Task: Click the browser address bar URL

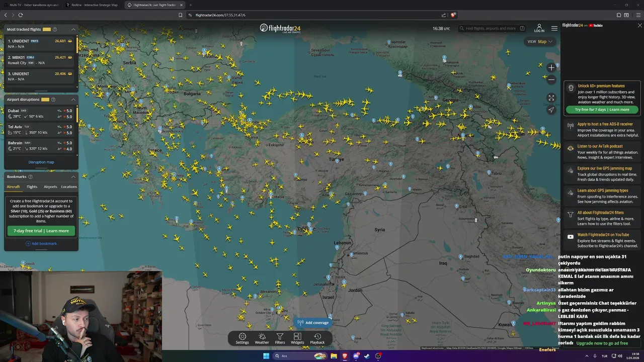Action: pos(220,15)
